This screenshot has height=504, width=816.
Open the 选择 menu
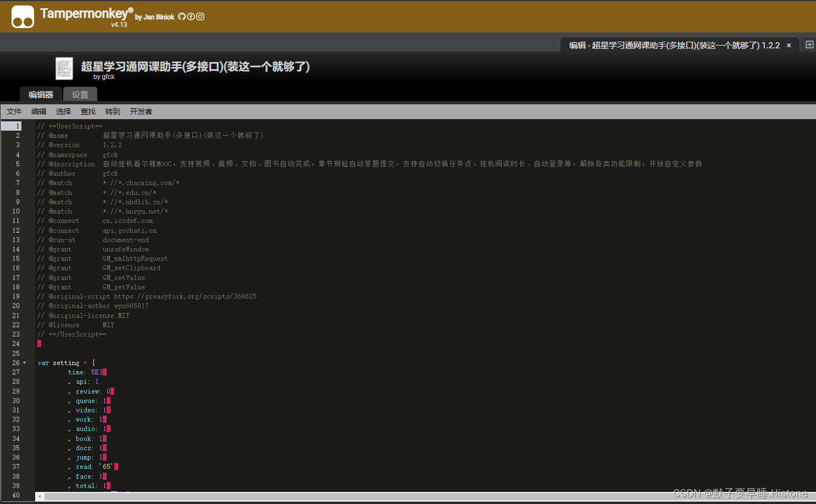click(64, 111)
